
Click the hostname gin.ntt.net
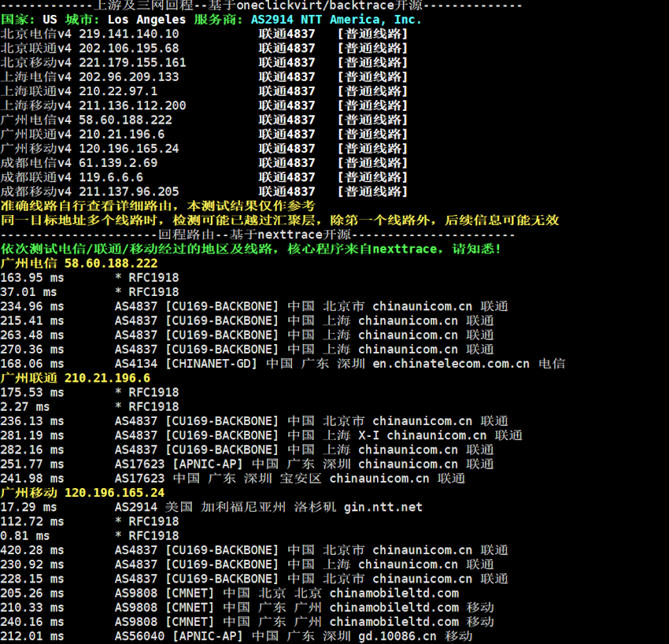pyautogui.click(x=383, y=507)
